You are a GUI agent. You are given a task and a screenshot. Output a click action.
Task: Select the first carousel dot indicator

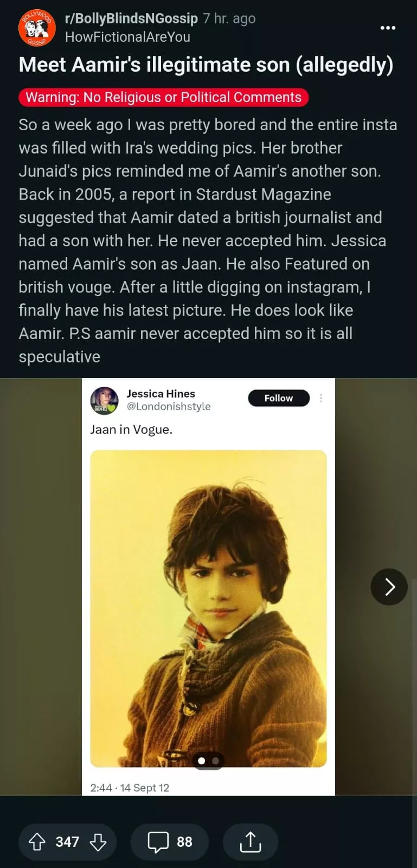pos(202,761)
